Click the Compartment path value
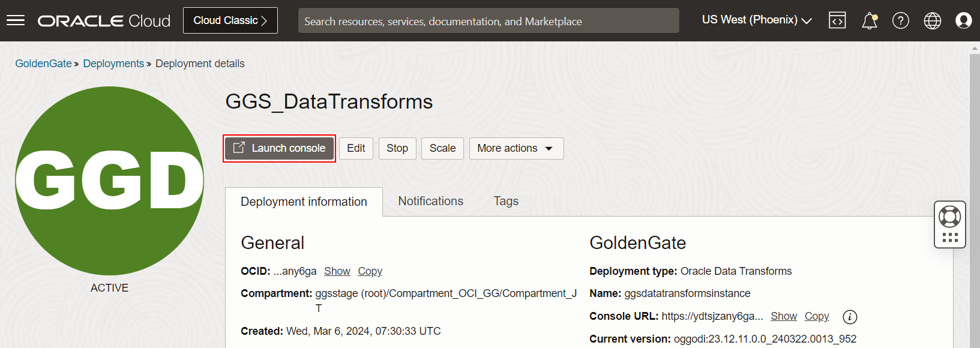 click(x=446, y=301)
